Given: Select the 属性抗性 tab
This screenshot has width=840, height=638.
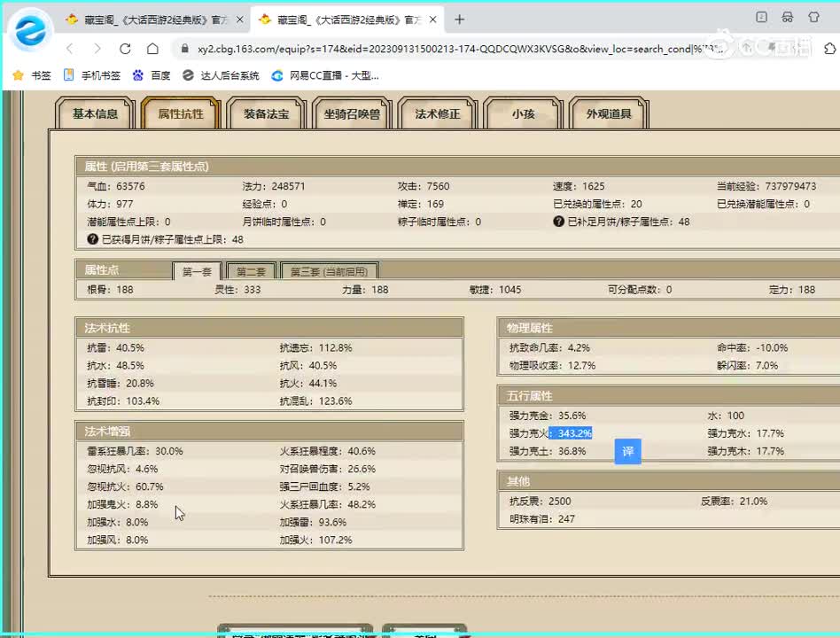Looking at the screenshot, I should pyautogui.click(x=181, y=113).
